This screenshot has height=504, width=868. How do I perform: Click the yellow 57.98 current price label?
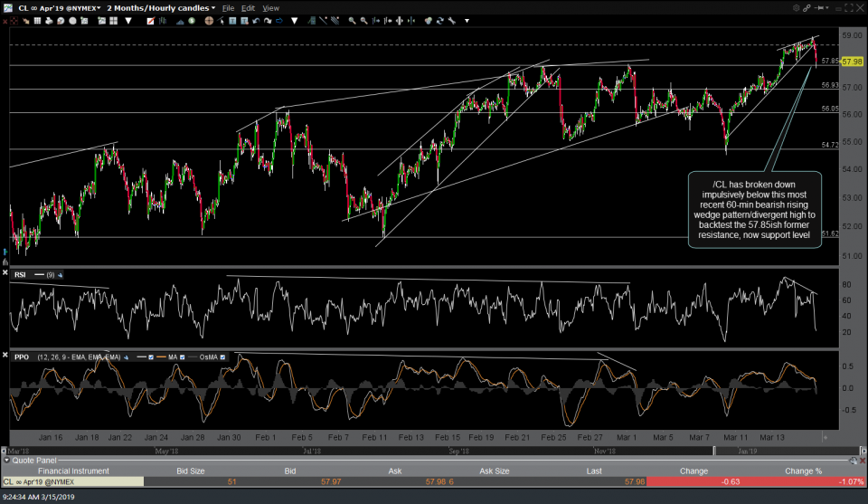[853, 62]
